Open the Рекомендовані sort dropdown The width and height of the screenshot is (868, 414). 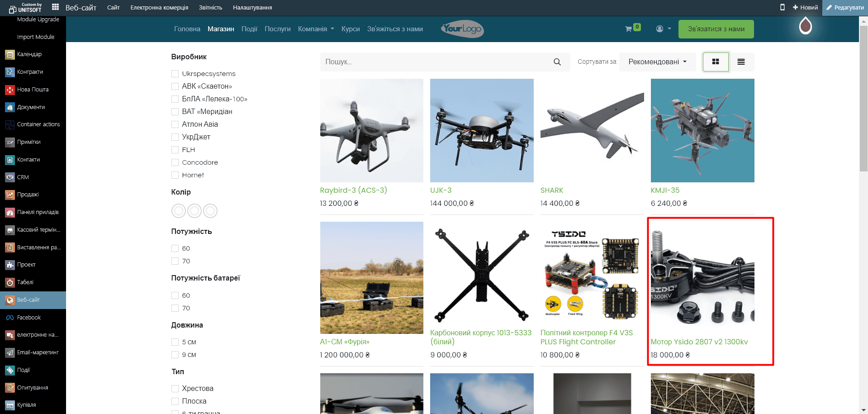pyautogui.click(x=657, y=62)
